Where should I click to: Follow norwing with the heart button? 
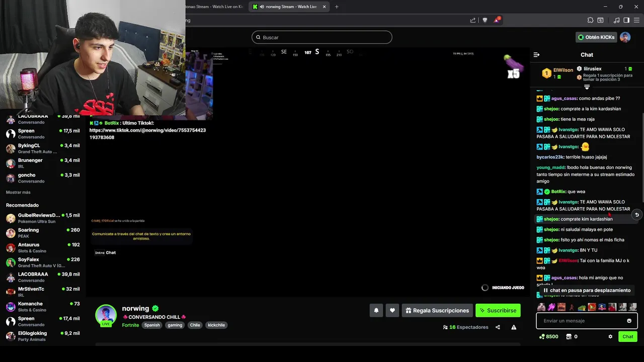(x=392, y=311)
